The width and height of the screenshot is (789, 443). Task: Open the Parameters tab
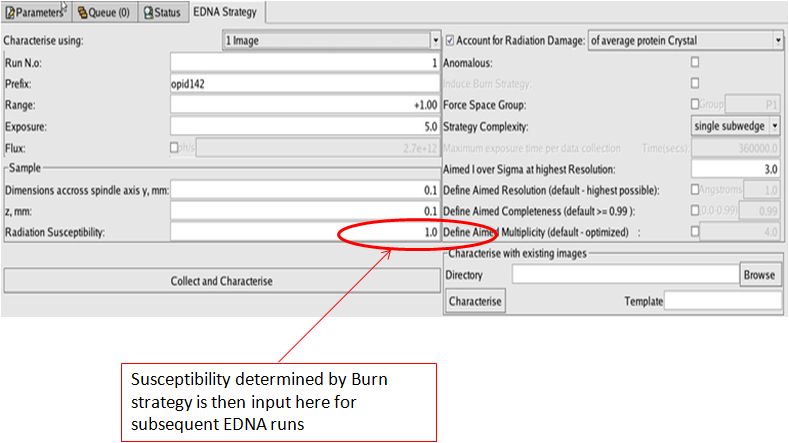(36, 12)
